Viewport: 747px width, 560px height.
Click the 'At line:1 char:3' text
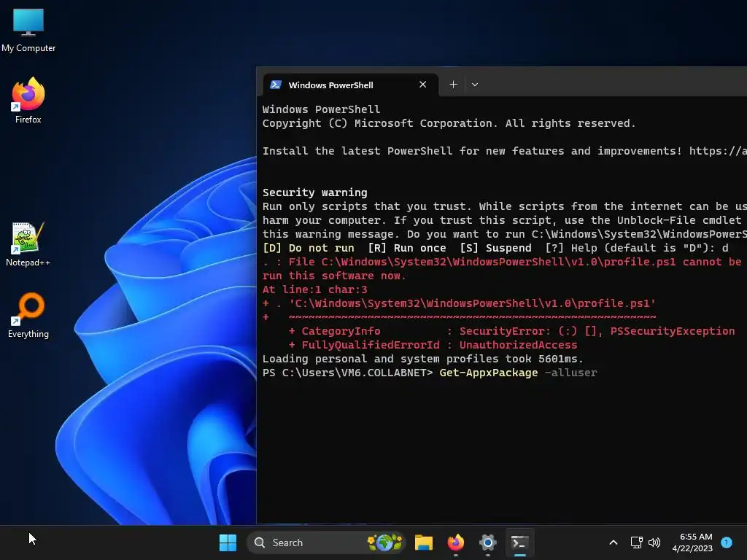tap(315, 289)
